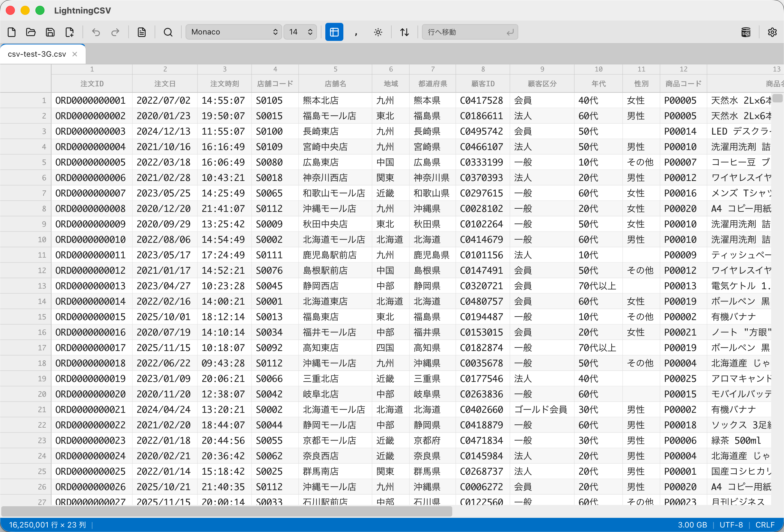Click store code S0034

coord(275,332)
